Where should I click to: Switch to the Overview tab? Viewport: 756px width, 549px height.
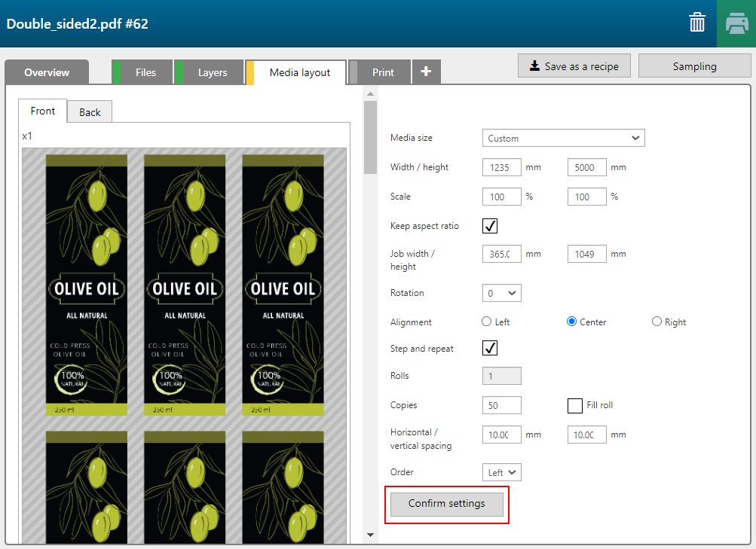click(x=47, y=72)
